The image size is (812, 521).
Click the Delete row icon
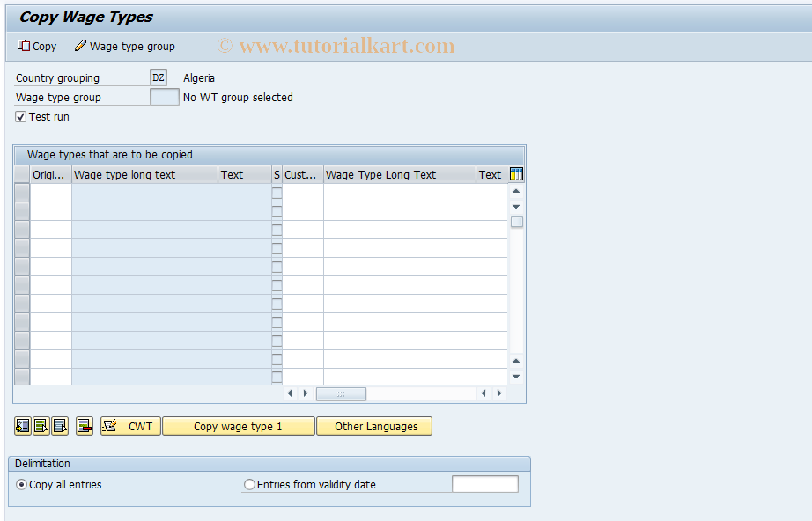84,426
